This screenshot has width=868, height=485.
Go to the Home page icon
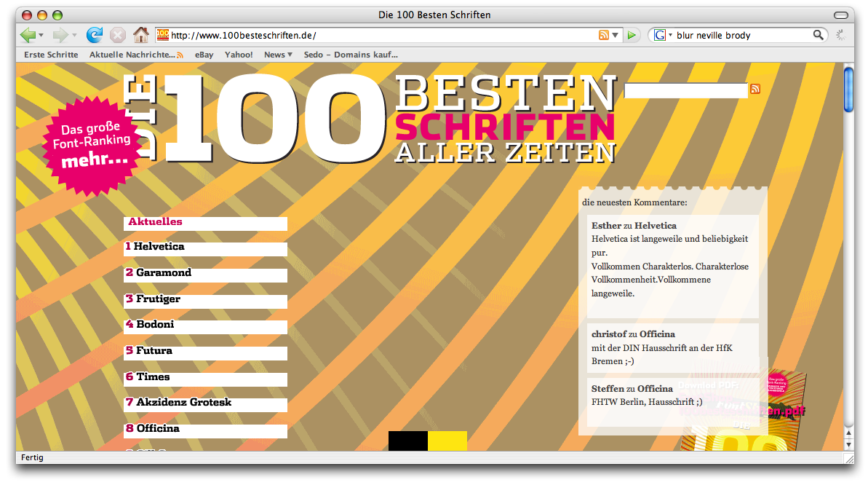tap(140, 35)
